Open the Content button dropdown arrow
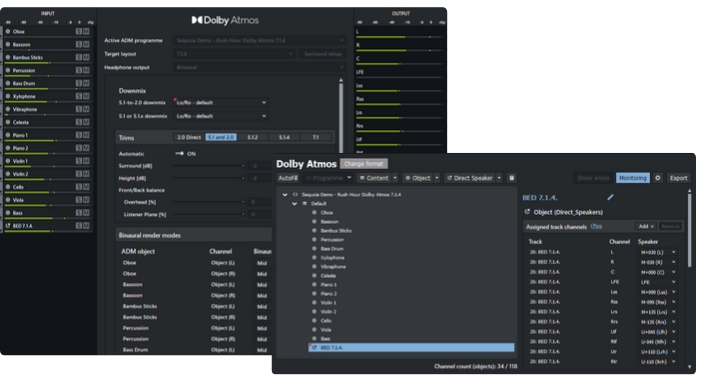Image resolution: width=705 pixels, height=380 pixels. pyautogui.click(x=395, y=178)
